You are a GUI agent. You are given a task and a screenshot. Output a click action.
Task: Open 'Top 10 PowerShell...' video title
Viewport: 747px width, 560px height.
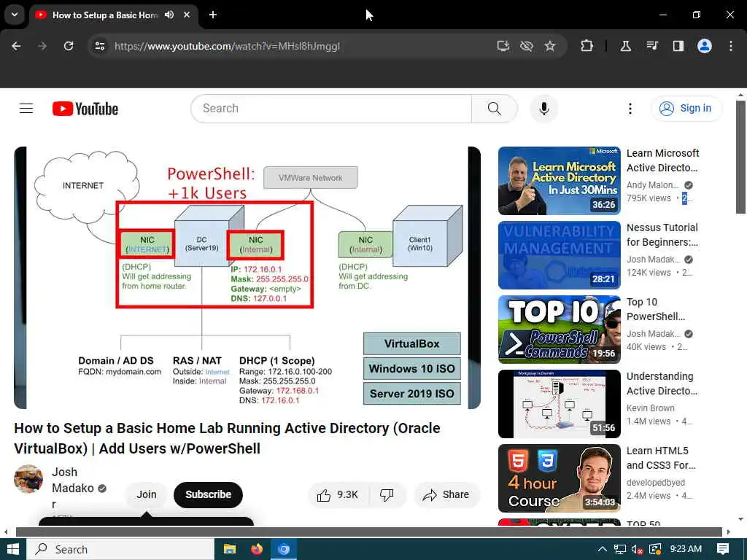pyautogui.click(x=656, y=309)
